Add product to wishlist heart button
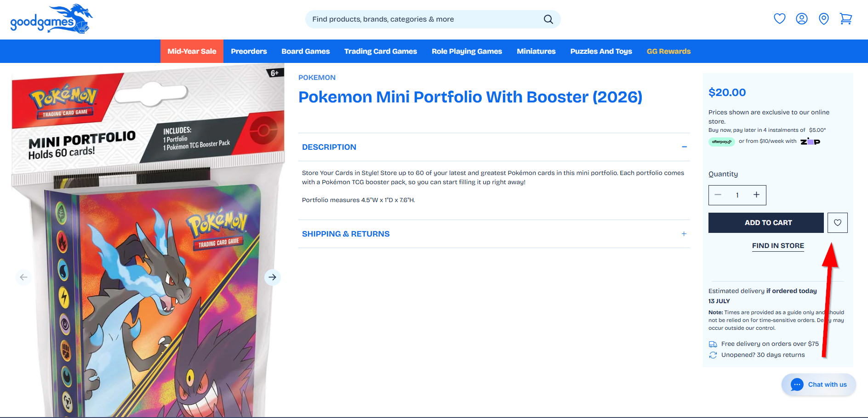Screen dimensions: 868x418 [837, 223]
